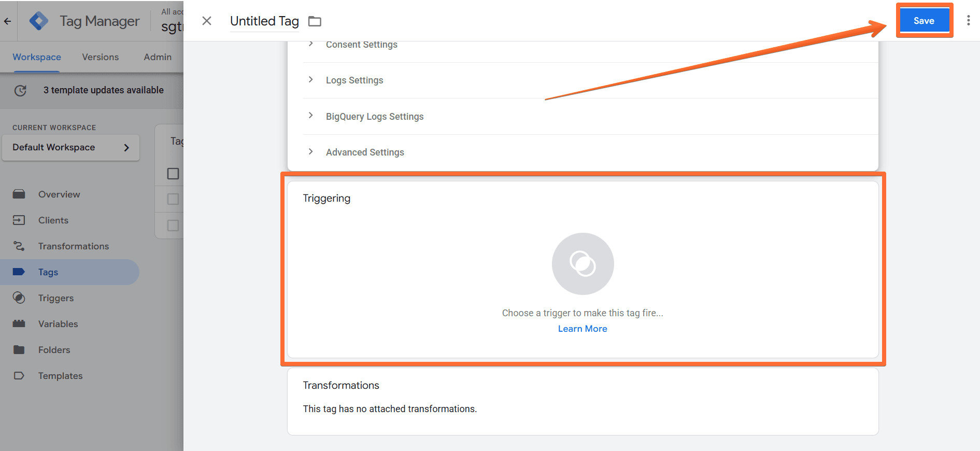The image size is (980, 451).
Task: Toggle the top select-all checkbox in tags table
Action: tap(173, 174)
